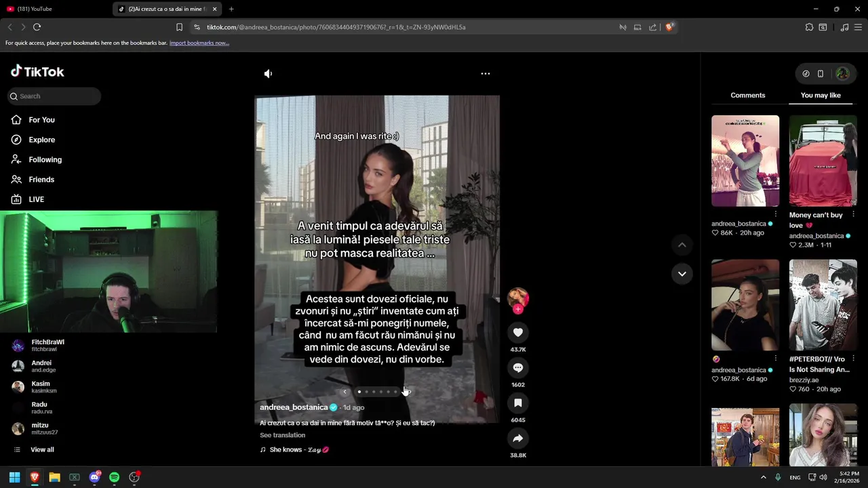The width and height of the screenshot is (868, 488).
Task: Open the Following feed
Action: [37, 160]
